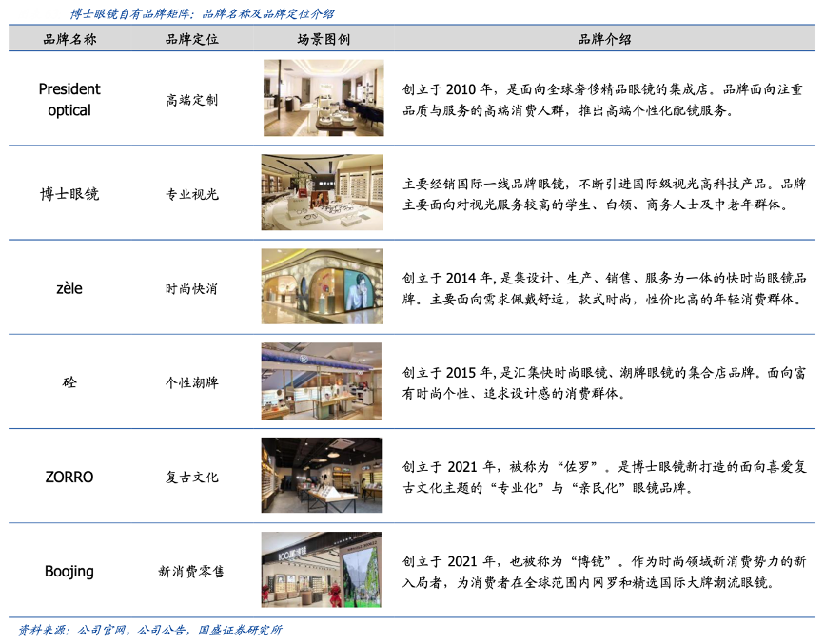The width and height of the screenshot is (824, 644).
Task: Select the ZORRO brand name cell
Action: click(69, 477)
